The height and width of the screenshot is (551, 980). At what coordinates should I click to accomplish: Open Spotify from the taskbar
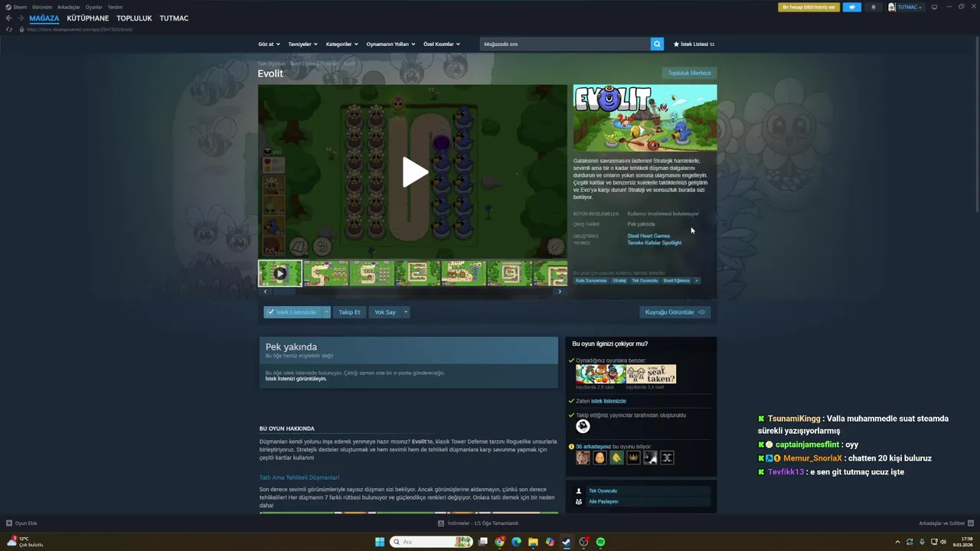click(x=601, y=542)
